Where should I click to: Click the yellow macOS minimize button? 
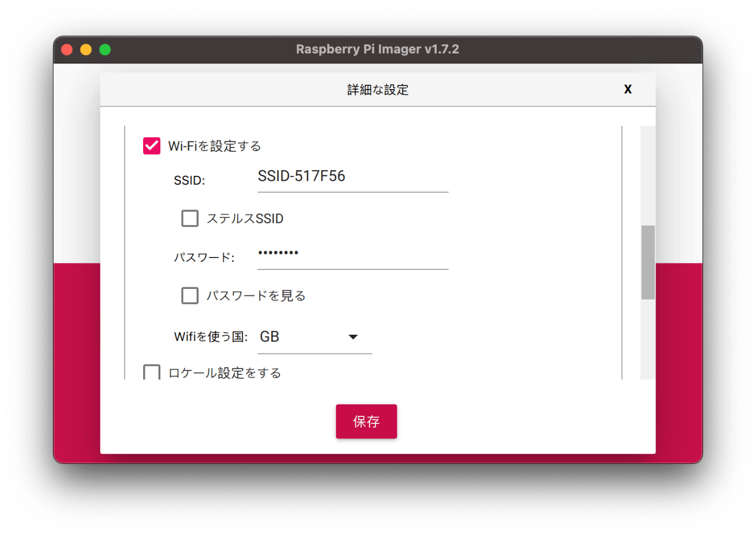pos(86,50)
